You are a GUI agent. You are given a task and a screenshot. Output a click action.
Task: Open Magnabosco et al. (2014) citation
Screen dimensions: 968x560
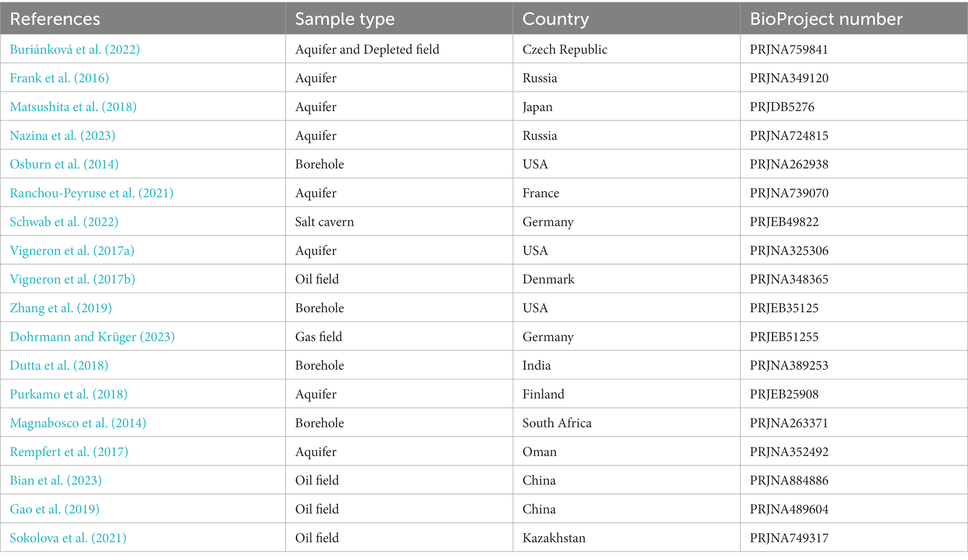[x=78, y=423]
